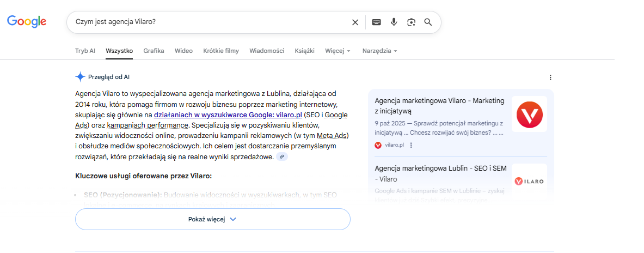Switch to the Wiadomości tab

coord(267,51)
